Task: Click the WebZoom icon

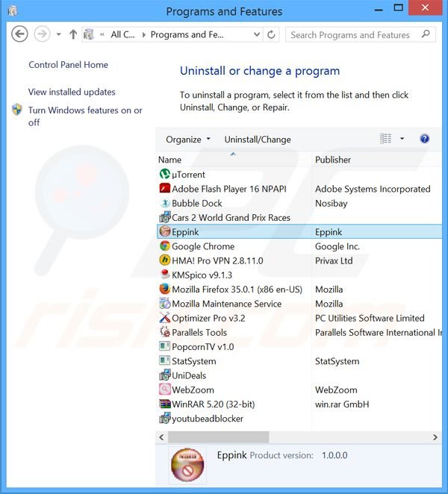Action: pyautogui.click(x=164, y=390)
